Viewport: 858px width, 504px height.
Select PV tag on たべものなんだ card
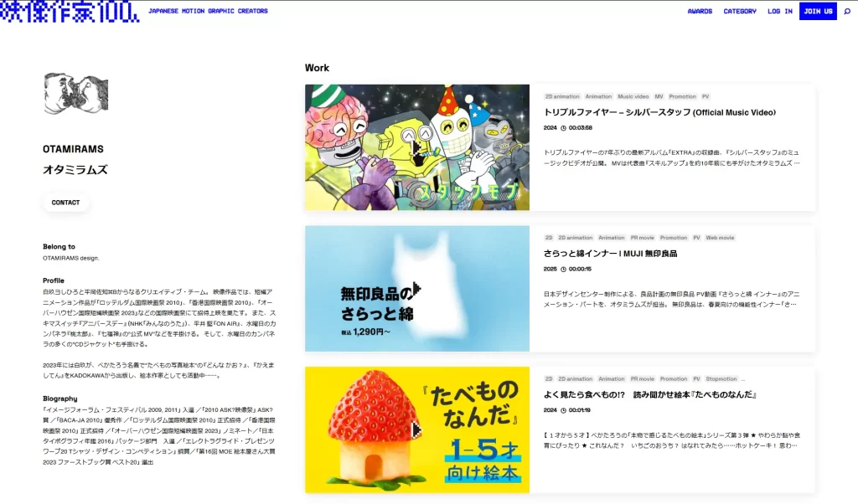click(x=696, y=378)
